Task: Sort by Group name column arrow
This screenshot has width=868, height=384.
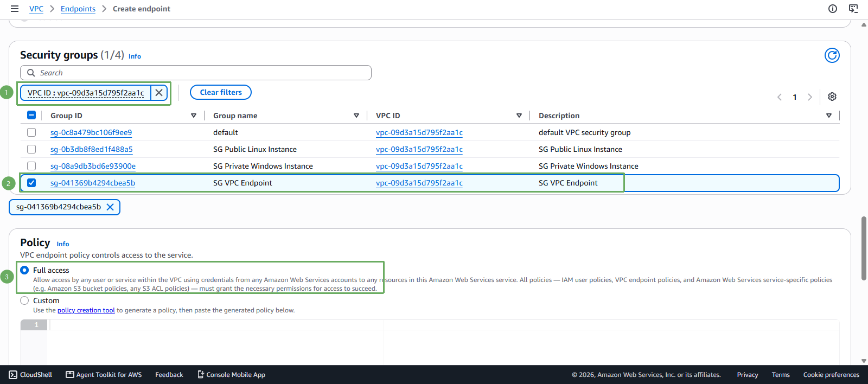Action: pyautogui.click(x=356, y=116)
